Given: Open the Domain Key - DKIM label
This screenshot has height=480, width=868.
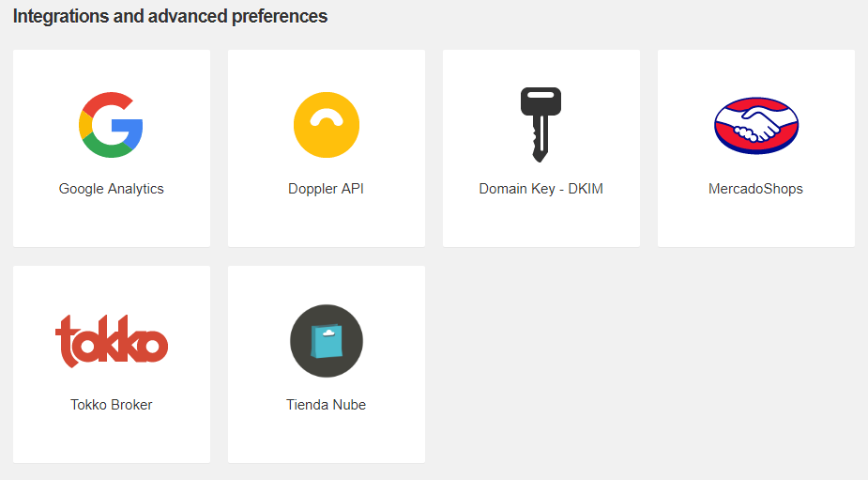Looking at the screenshot, I should pos(541,189).
